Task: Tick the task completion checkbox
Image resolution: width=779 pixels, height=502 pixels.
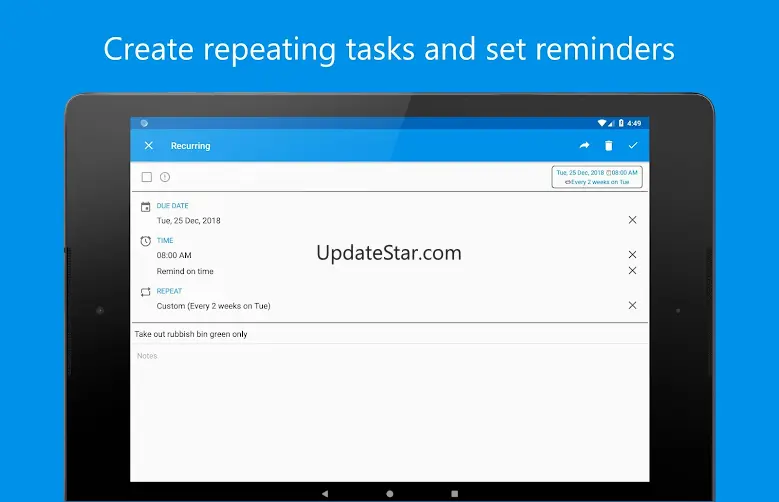Action: coord(147,177)
